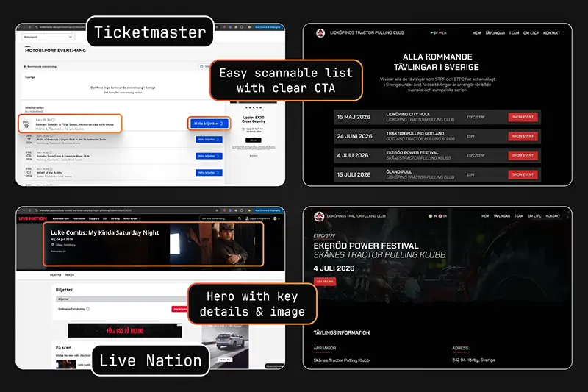Select '242 94 Hörby, Sverige' address text
Image resolution: width=588 pixels, height=392 pixels.
point(473,360)
